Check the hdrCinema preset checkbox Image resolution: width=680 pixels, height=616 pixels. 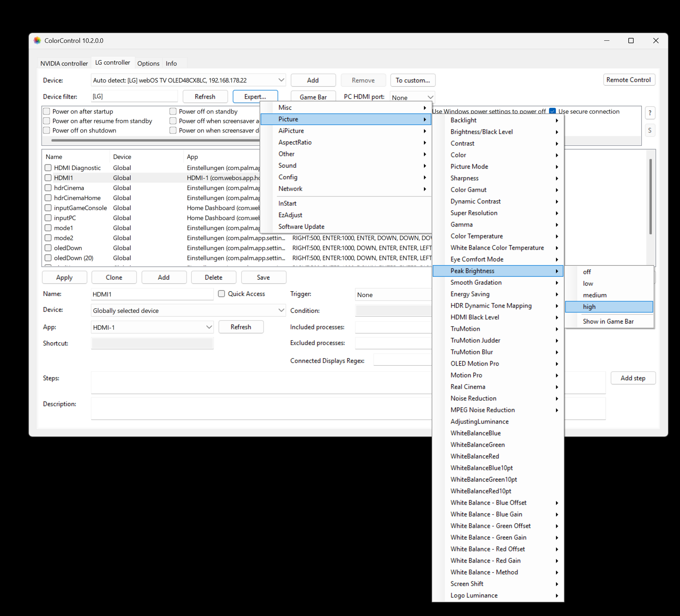point(48,188)
